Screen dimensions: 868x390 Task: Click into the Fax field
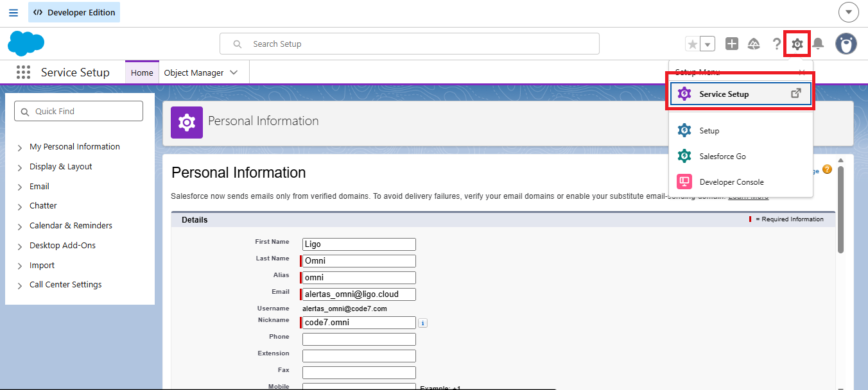359,373
